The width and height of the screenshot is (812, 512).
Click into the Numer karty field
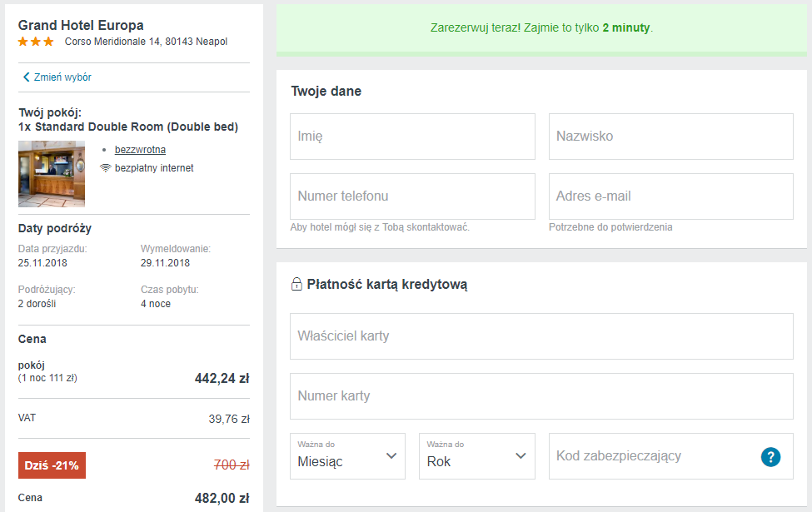click(541, 396)
